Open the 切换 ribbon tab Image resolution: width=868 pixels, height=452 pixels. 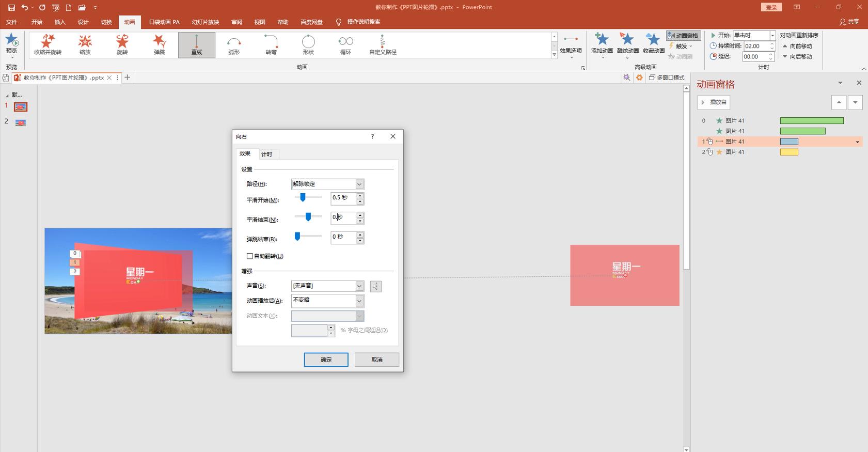pos(106,22)
